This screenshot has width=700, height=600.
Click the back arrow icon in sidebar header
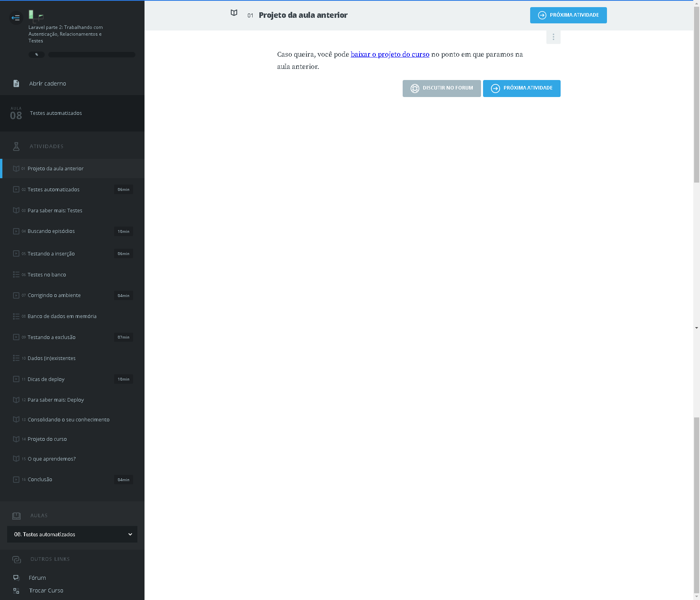(16, 18)
